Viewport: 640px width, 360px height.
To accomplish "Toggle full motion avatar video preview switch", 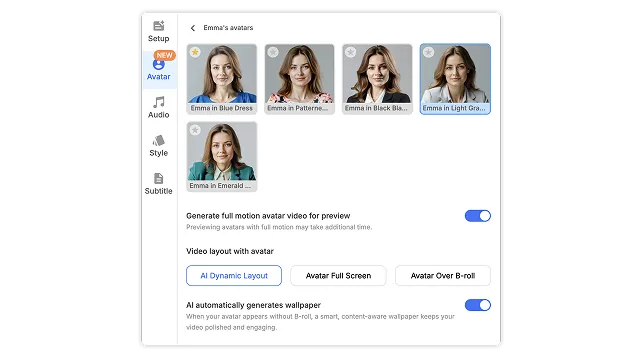I will (x=478, y=216).
